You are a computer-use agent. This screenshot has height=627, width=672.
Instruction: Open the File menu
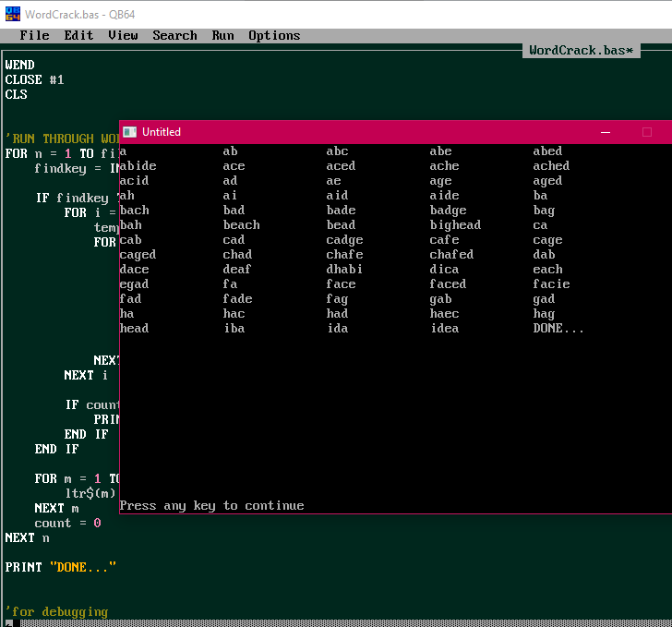(34, 35)
